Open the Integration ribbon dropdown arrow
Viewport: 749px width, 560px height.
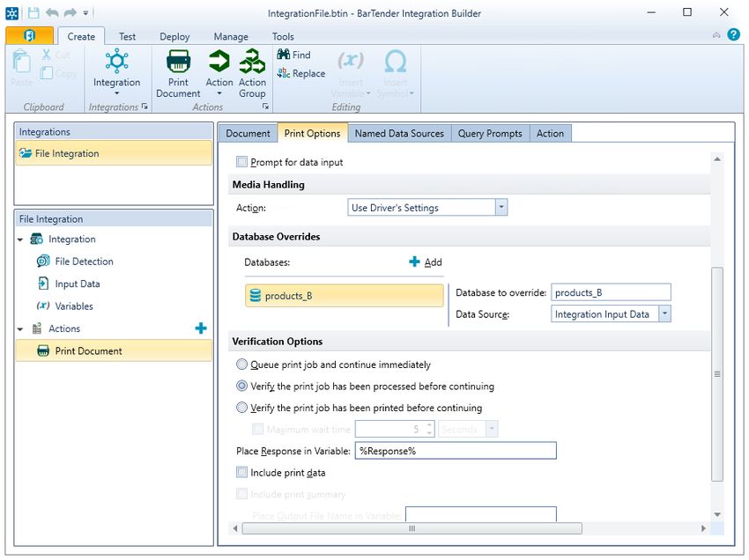[116, 93]
